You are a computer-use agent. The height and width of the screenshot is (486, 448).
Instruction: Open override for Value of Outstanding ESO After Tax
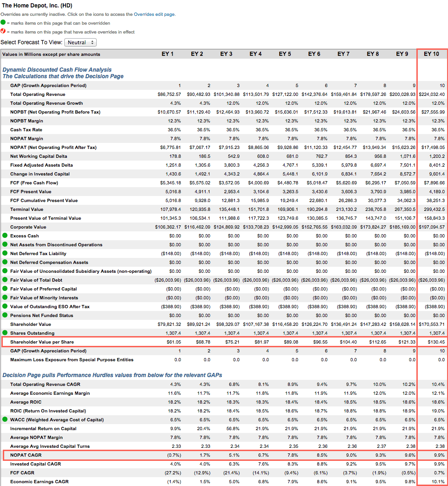5,306
